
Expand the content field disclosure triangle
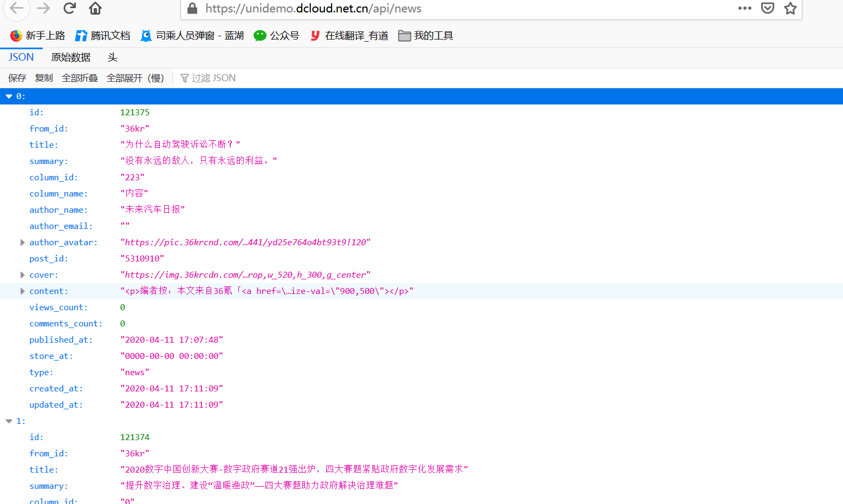22,291
